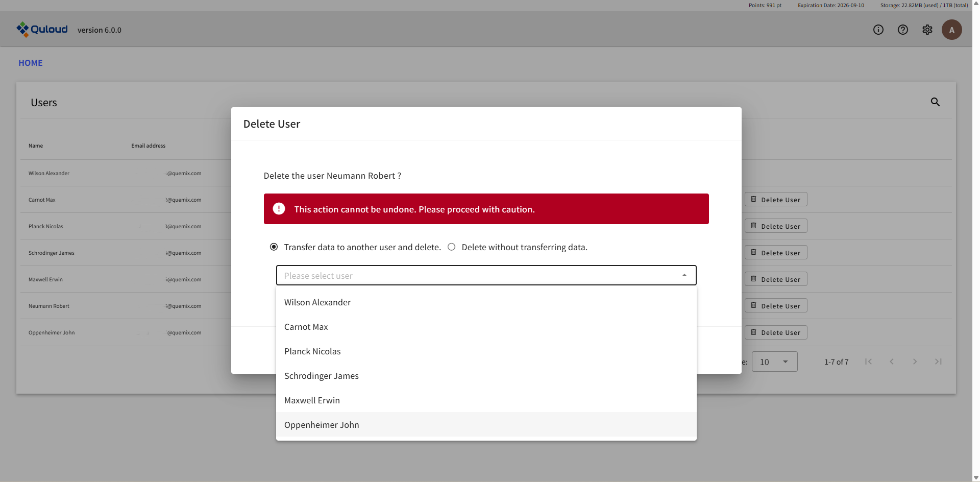This screenshot has height=482, width=980.
Task: Select 'Delete without transferring data' radio
Action: pyautogui.click(x=452, y=247)
